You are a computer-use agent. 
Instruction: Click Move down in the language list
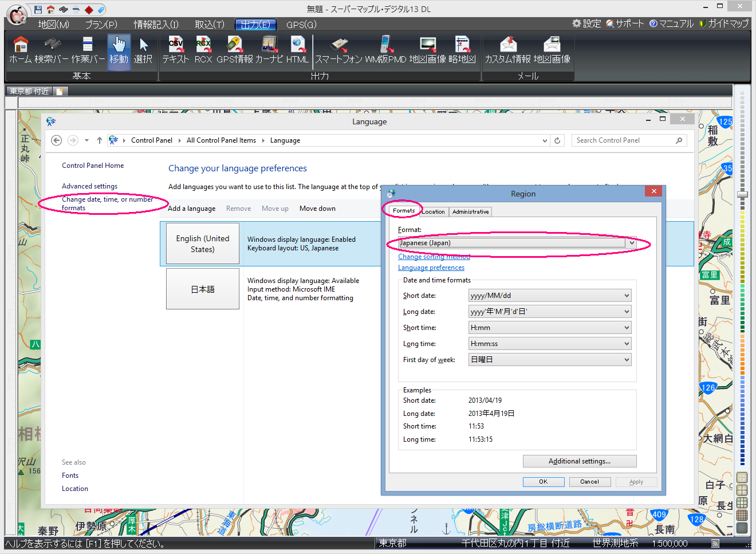coord(317,209)
